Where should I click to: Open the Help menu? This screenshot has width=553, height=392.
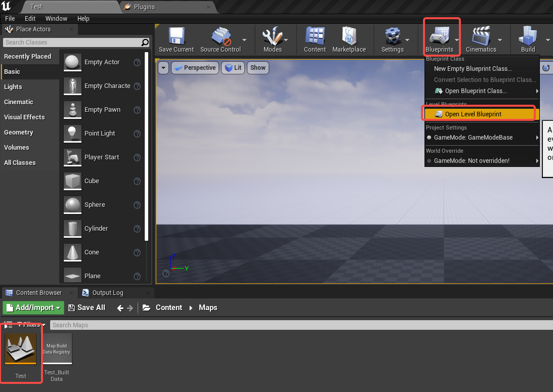click(x=83, y=18)
